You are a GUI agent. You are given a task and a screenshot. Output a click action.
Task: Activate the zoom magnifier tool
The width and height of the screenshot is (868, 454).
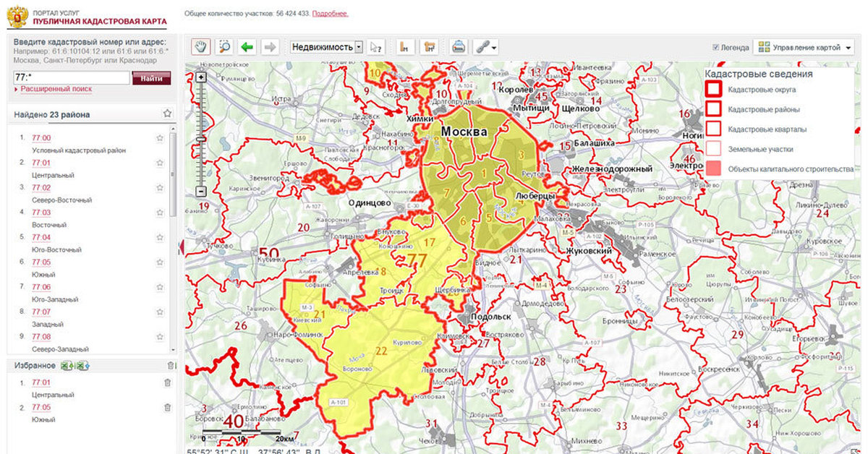click(x=224, y=47)
